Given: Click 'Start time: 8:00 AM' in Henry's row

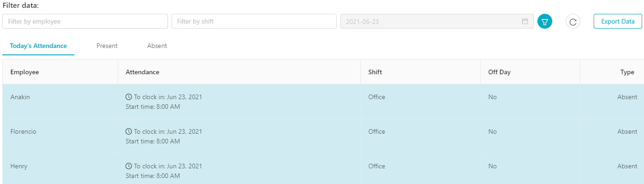Looking at the screenshot, I should pos(153,176).
